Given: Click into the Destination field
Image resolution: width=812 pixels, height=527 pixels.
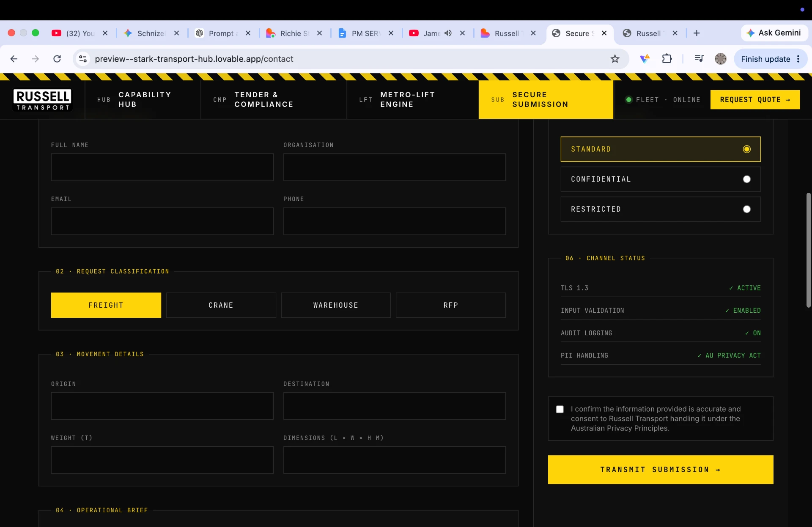Looking at the screenshot, I should [395, 406].
